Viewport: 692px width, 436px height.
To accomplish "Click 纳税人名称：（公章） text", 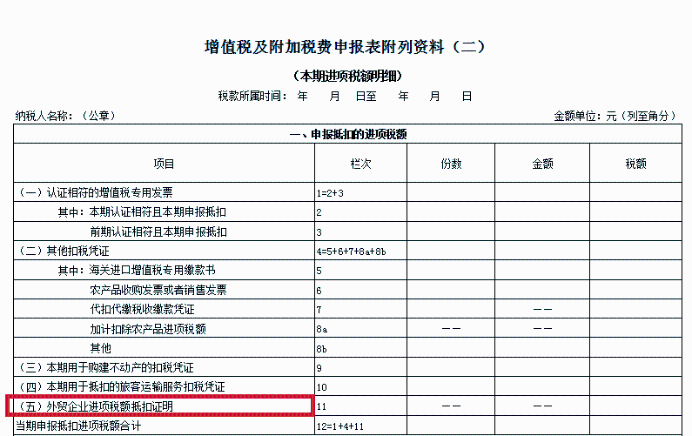I will pyautogui.click(x=66, y=116).
